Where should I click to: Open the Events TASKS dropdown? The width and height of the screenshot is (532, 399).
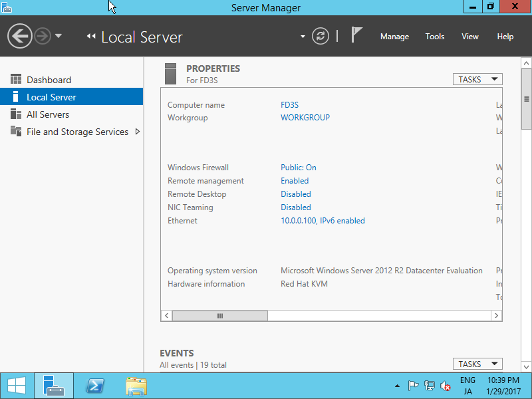tap(477, 364)
